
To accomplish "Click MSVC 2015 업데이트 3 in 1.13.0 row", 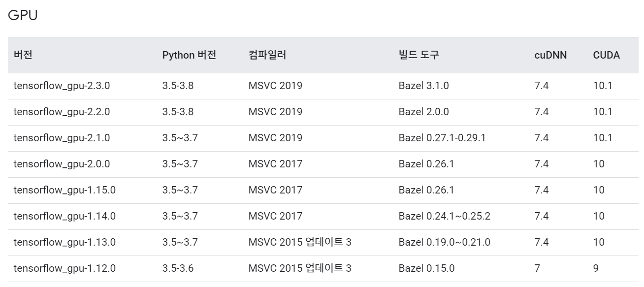I will pyautogui.click(x=300, y=243).
